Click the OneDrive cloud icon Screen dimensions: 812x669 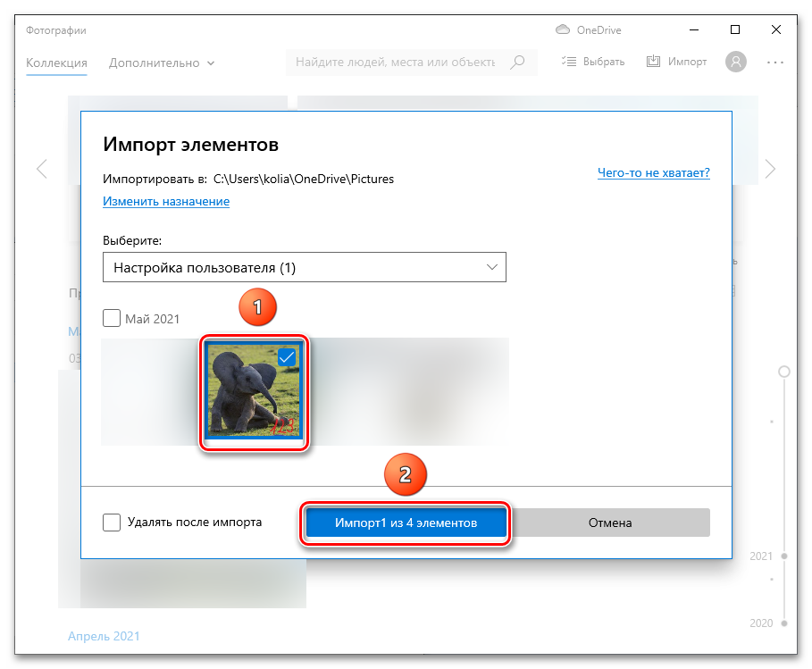[563, 30]
